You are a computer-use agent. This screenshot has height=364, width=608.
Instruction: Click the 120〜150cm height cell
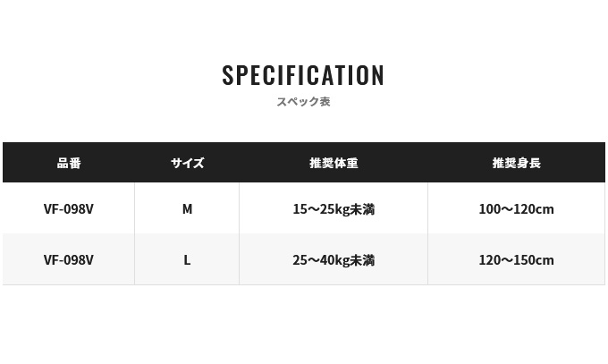pyautogui.click(x=516, y=260)
